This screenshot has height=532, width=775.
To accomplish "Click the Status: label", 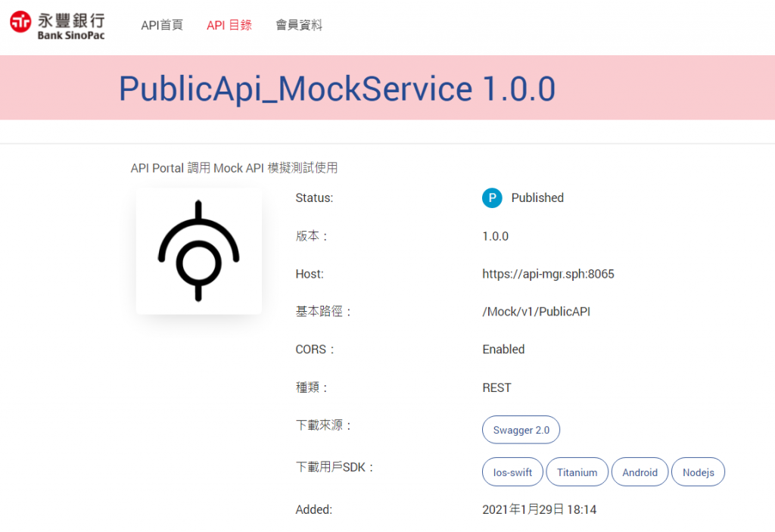I will [314, 198].
